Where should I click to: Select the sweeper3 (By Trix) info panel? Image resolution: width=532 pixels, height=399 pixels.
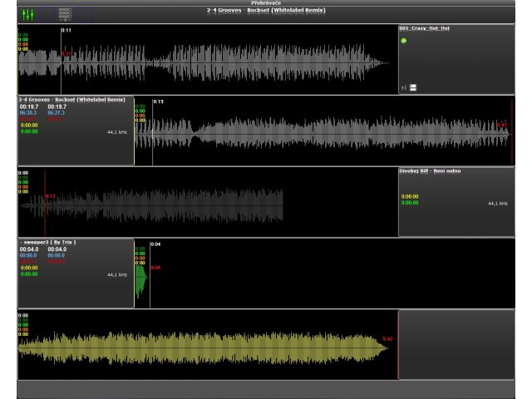pos(75,273)
